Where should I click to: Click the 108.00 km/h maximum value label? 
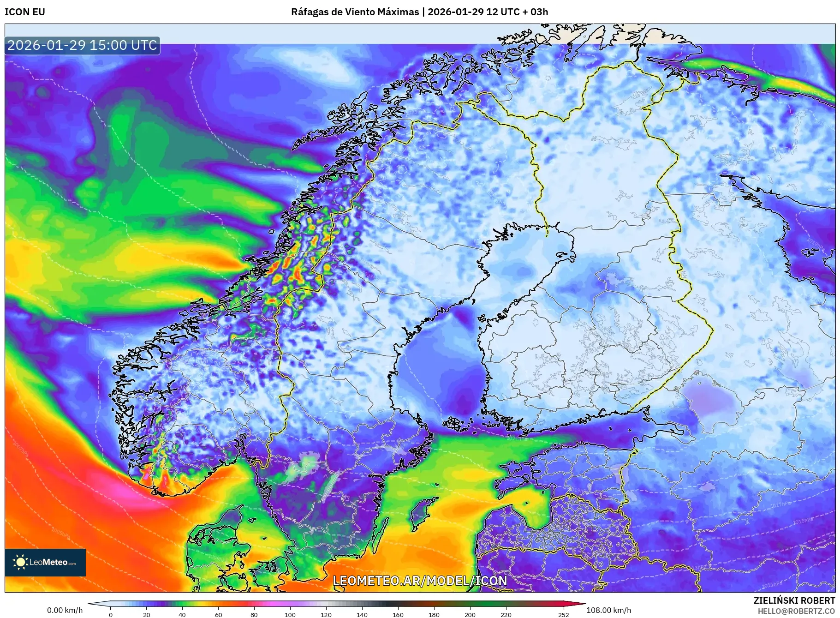click(608, 610)
